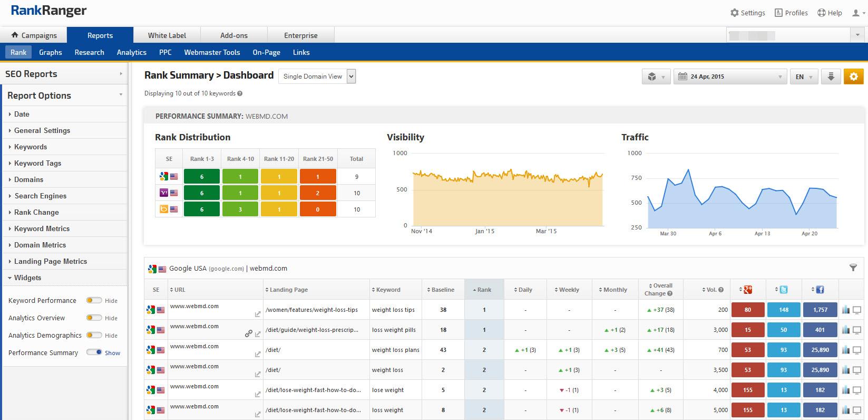Open the Enterprise tab

click(x=301, y=35)
